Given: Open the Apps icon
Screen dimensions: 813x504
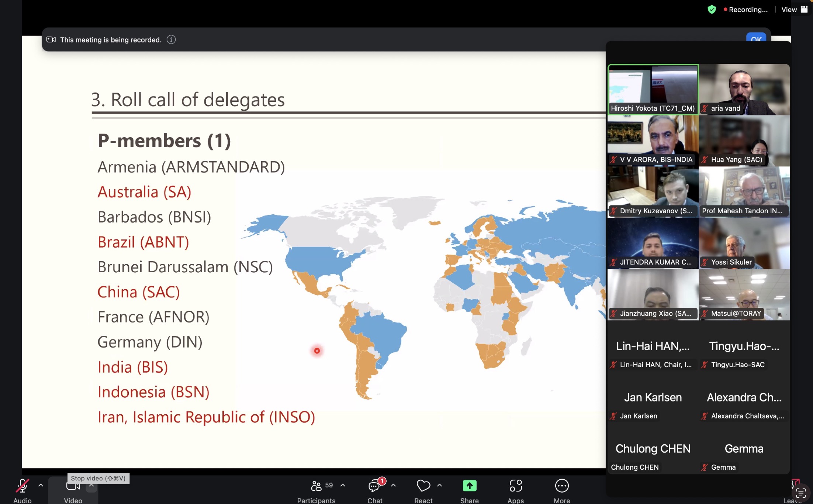Looking at the screenshot, I should pyautogui.click(x=515, y=486).
